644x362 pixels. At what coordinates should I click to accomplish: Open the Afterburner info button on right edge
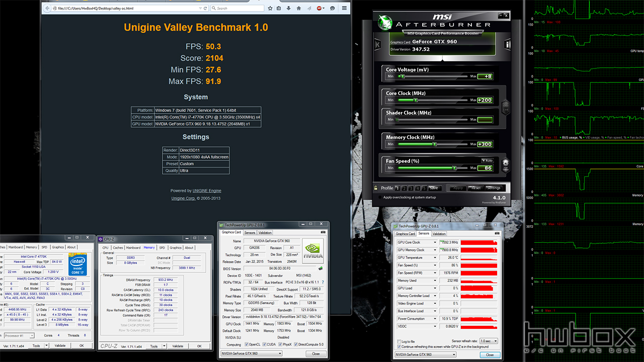508,45
